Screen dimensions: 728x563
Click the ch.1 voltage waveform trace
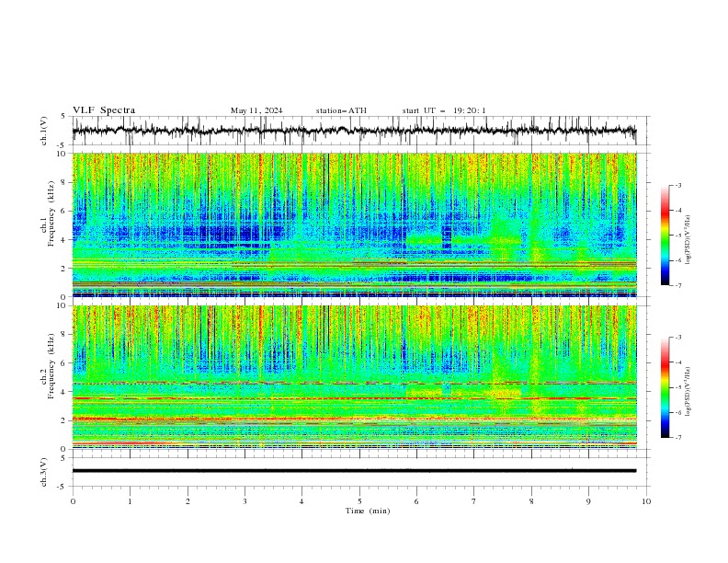pos(354,130)
